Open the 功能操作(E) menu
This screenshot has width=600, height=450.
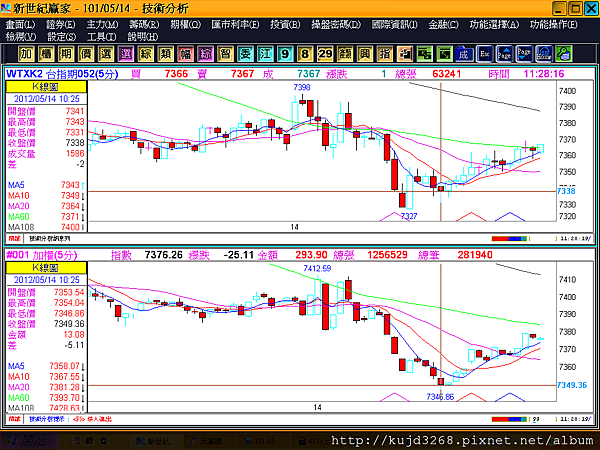(x=553, y=24)
